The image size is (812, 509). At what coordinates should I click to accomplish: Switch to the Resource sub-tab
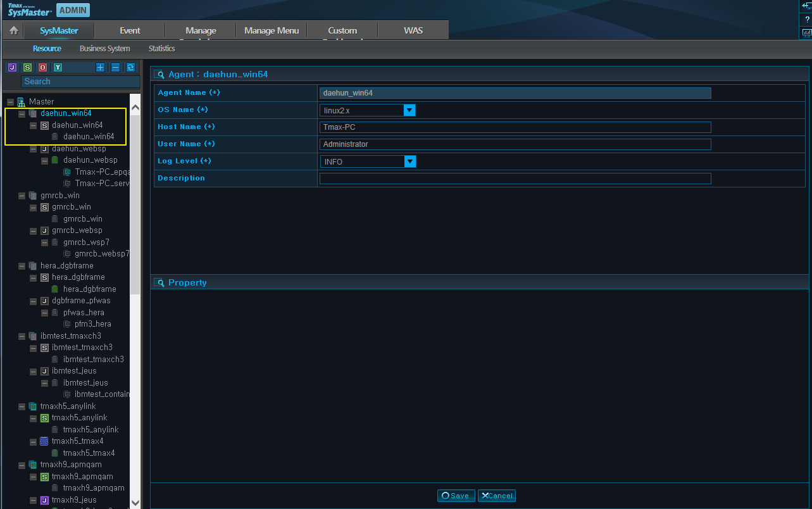coord(47,48)
